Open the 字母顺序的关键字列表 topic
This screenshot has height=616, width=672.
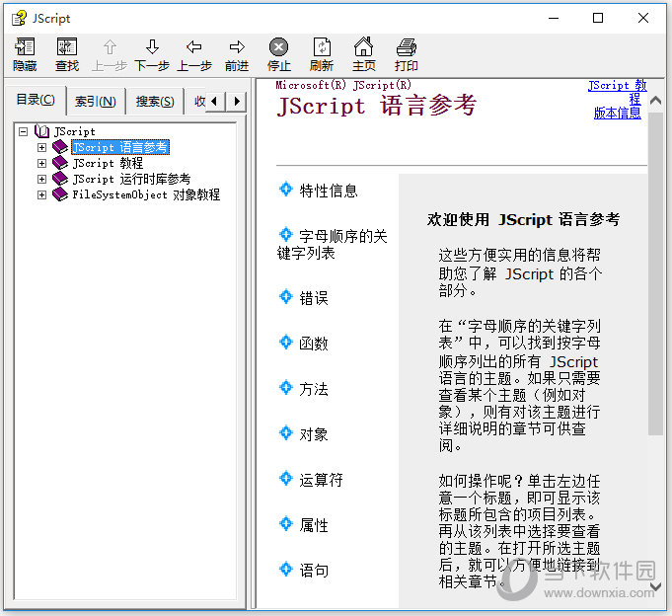pos(333,245)
